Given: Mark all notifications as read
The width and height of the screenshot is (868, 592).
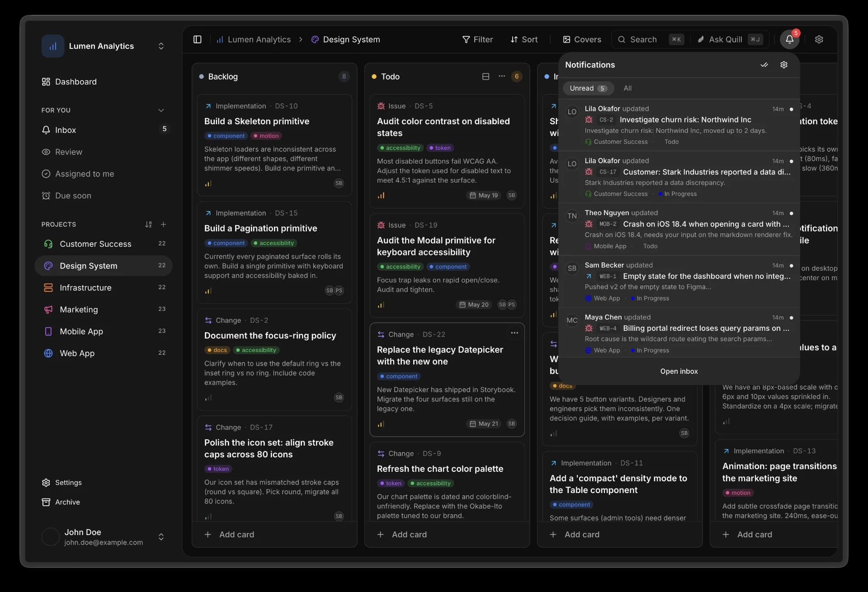Looking at the screenshot, I should (x=764, y=65).
